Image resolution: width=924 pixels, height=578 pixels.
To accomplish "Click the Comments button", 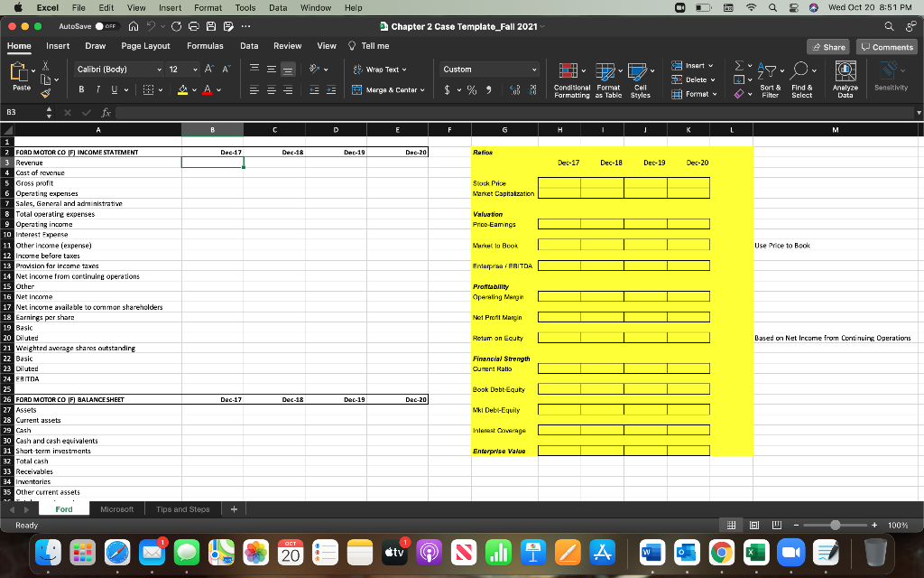I will [887, 47].
